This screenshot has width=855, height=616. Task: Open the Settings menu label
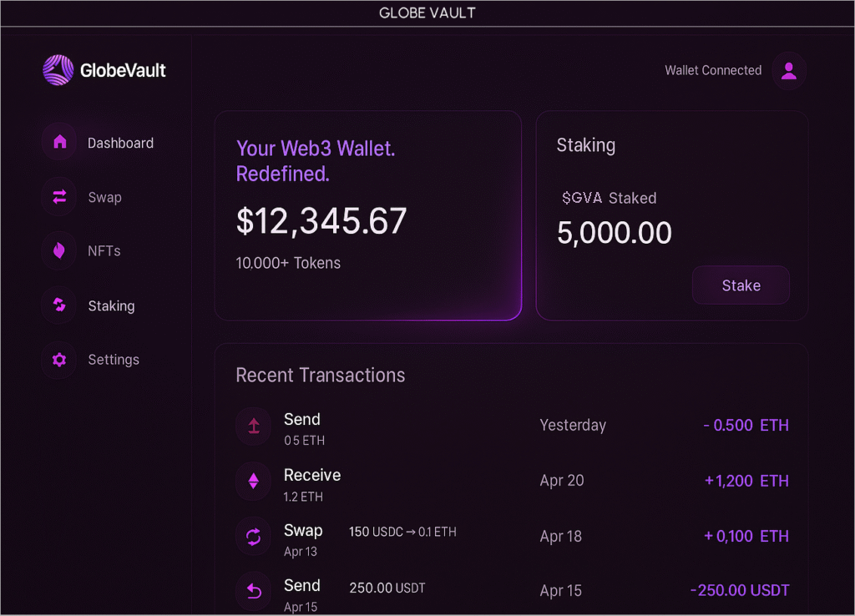[114, 360]
